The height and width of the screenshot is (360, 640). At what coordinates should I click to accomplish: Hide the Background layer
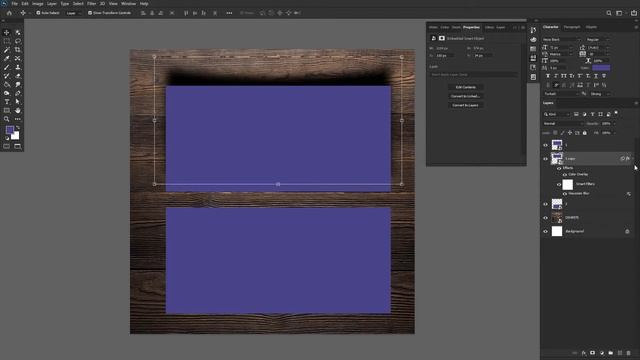point(545,231)
